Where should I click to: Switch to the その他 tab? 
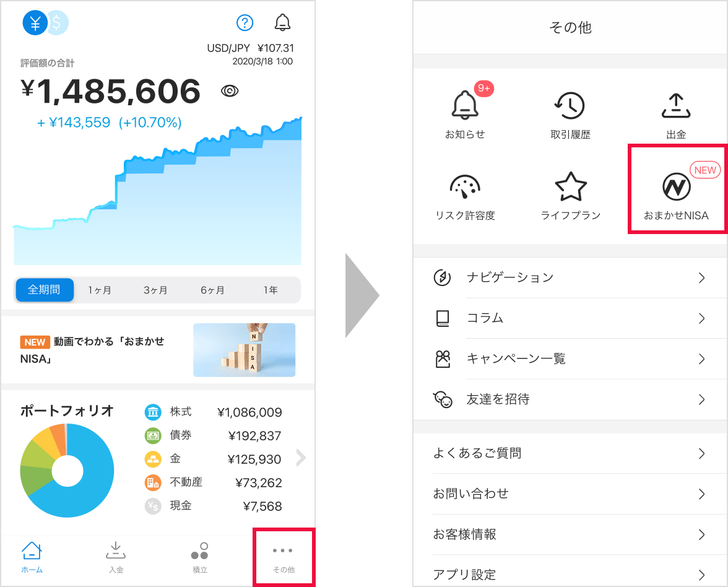click(x=283, y=556)
